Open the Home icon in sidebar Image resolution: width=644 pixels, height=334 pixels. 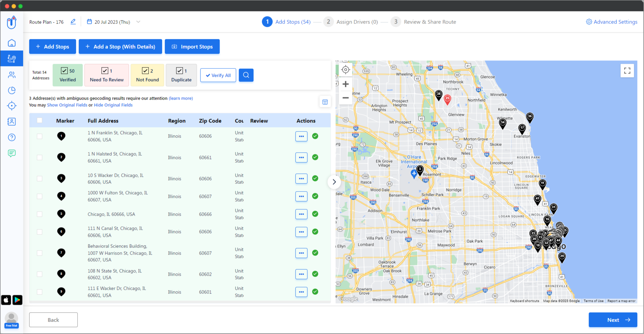pyautogui.click(x=12, y=43)
